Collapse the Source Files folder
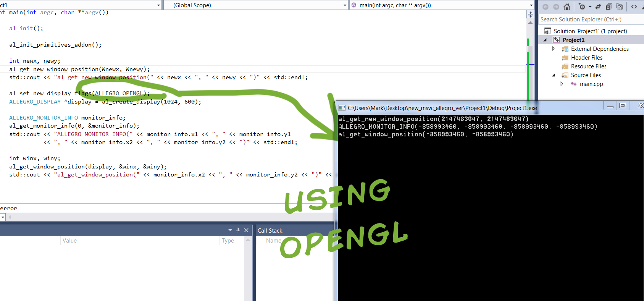 554,75
